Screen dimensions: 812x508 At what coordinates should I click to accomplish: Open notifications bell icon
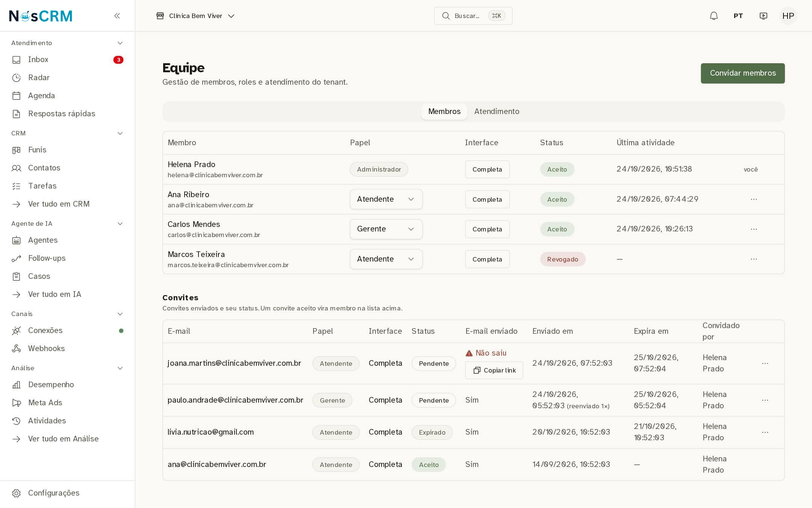714,16
